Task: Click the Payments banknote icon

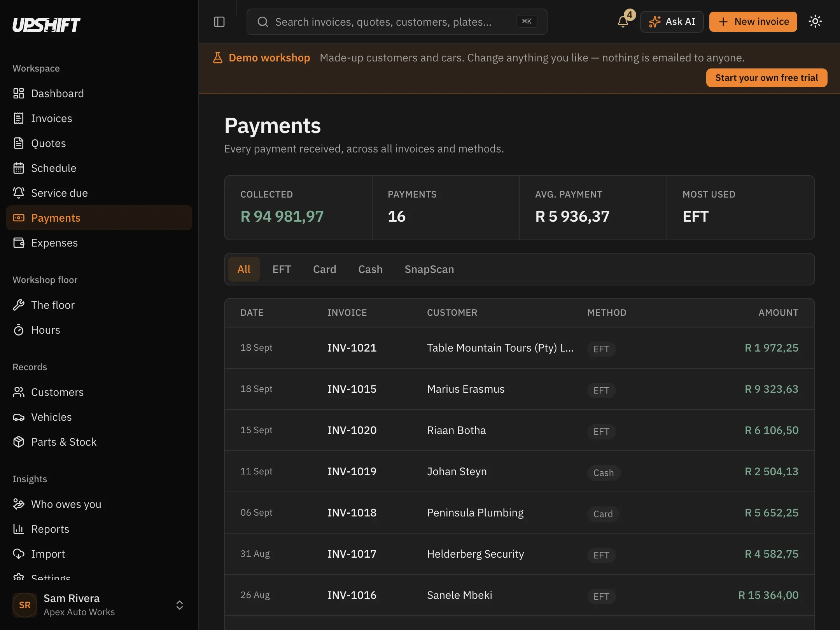Action: (x=19, y=218)
